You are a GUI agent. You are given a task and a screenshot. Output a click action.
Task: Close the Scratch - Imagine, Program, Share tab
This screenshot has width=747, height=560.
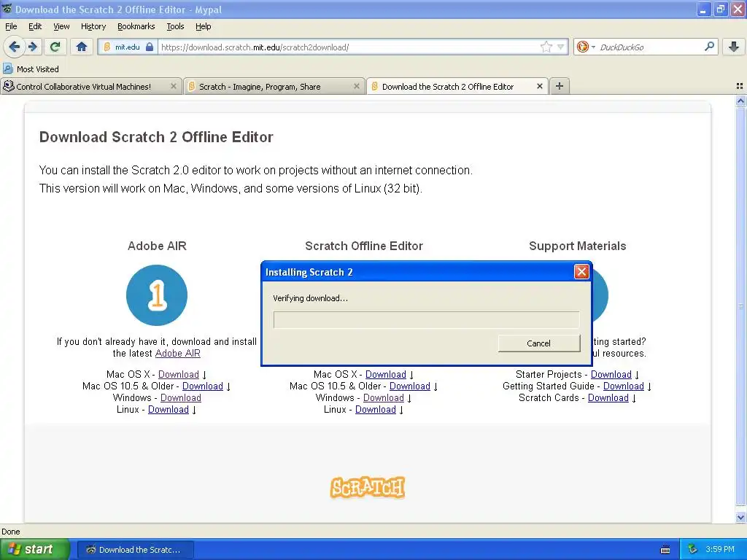[x=356, y=86]
